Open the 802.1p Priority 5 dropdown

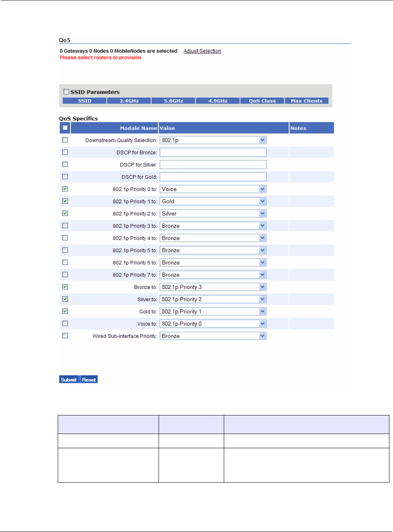pos(213,251)
